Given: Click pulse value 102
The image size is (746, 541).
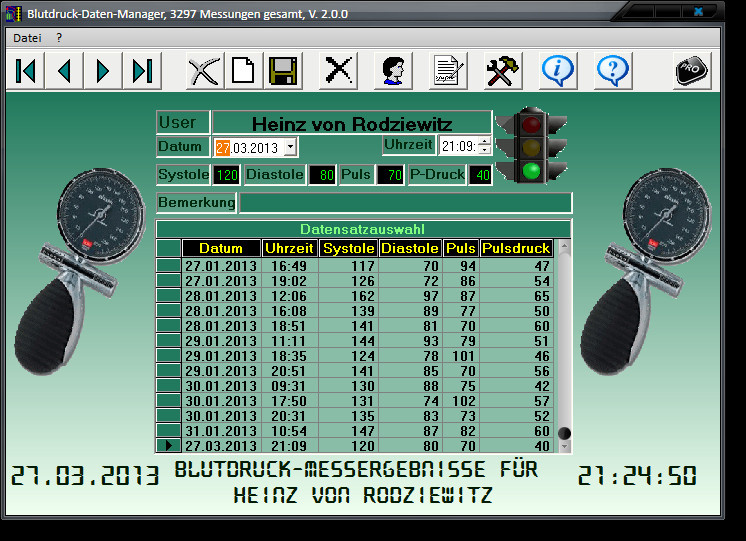Looking at the screenshot, I should coord(463,401).
